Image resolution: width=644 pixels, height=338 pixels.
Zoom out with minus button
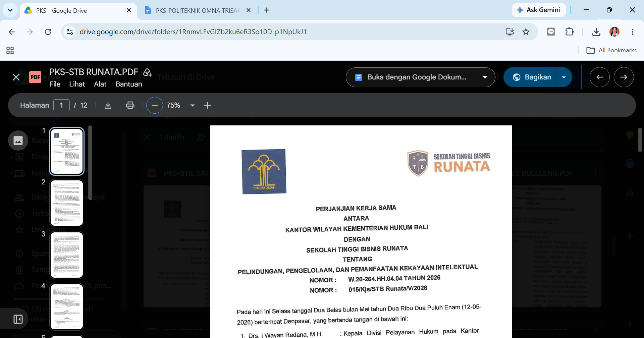point(155,105)
